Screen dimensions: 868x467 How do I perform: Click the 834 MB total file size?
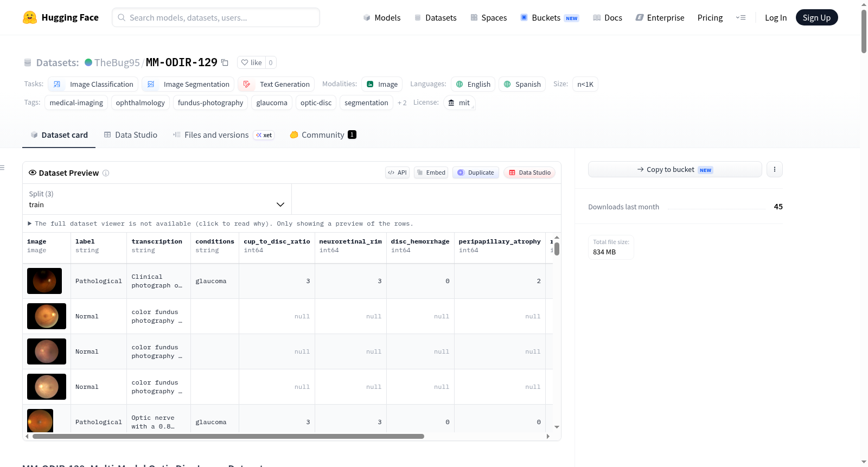604,252
